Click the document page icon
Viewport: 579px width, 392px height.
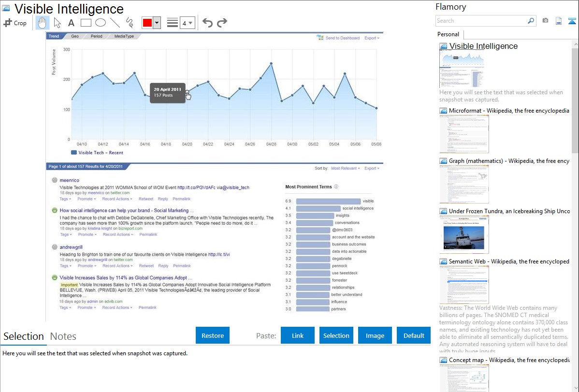click(559, 21)
